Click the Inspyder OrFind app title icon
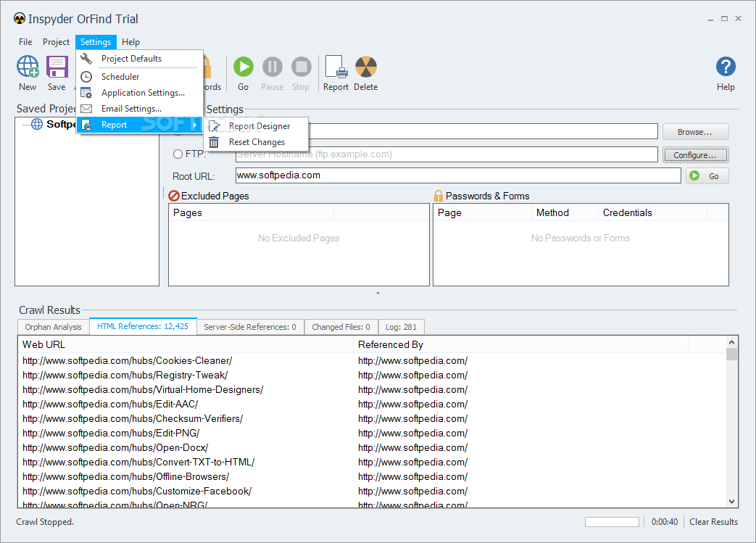756x543 pixels. click(20, 19)
